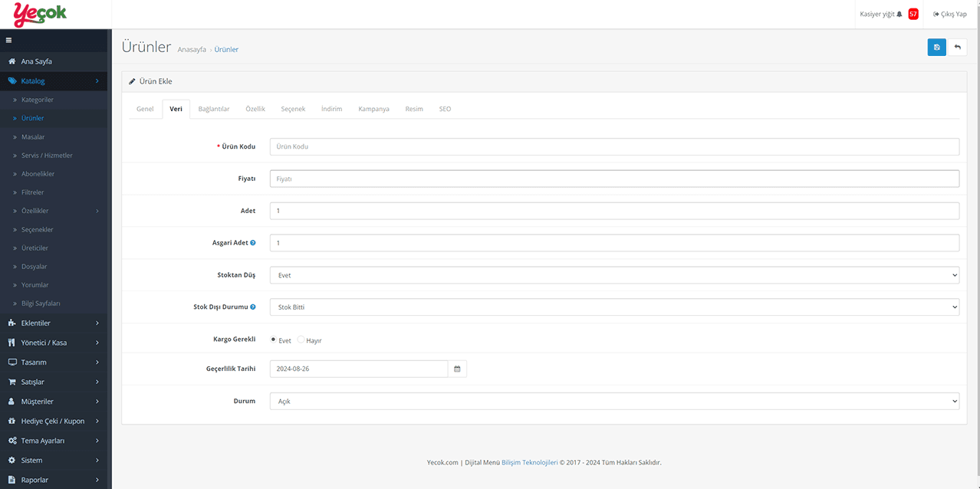The width and height of the screenshot is (980, 489).
Task: Click the Yeçok logo
Action: pyautogui.click(x=40, y=15)
